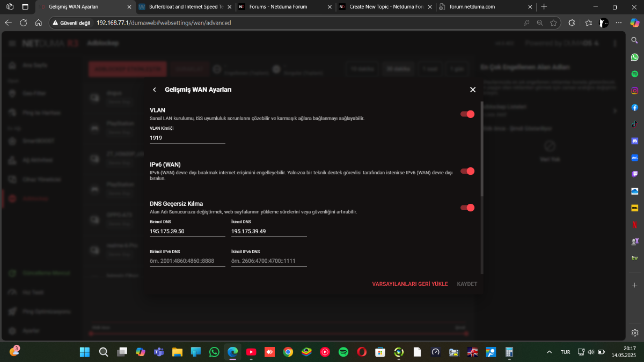Toggle the DNS Geçersiz Kılma switch
Viewport: 644px width, 362px height.
point(467,208)
